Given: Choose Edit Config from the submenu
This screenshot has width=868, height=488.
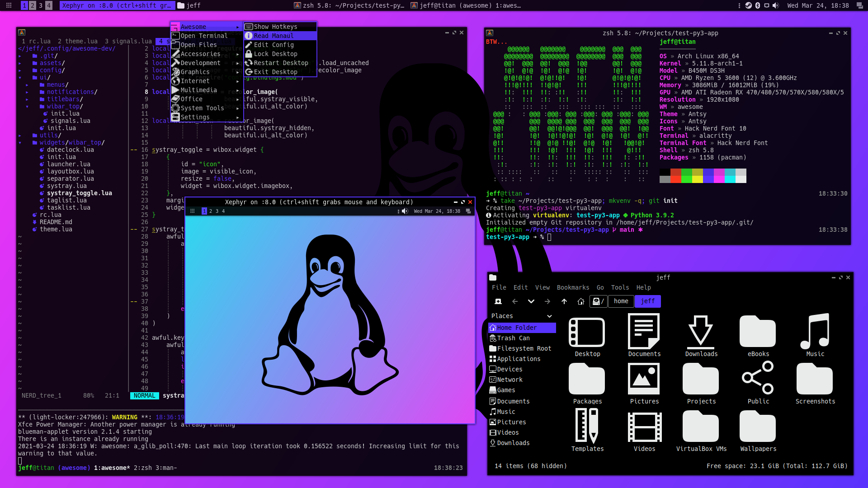Looking at the screenshot, I should [x=280, y=45].
